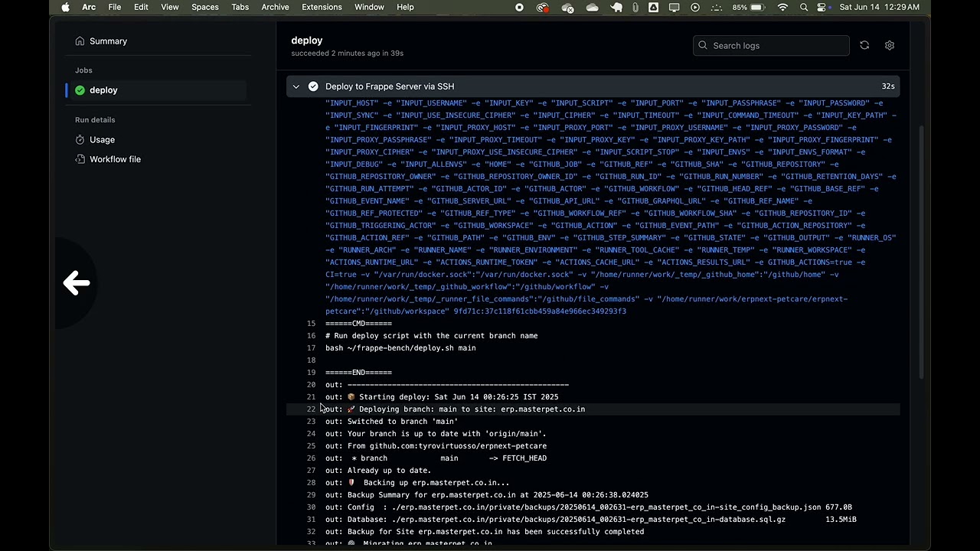Focus the Search logs field
Screen dimensions: 980x551
coord(771,46)
